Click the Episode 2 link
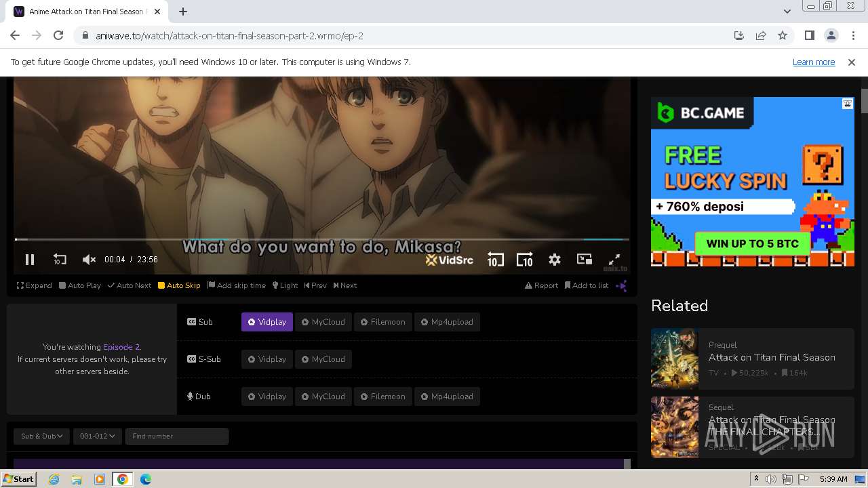 point(121,347)
